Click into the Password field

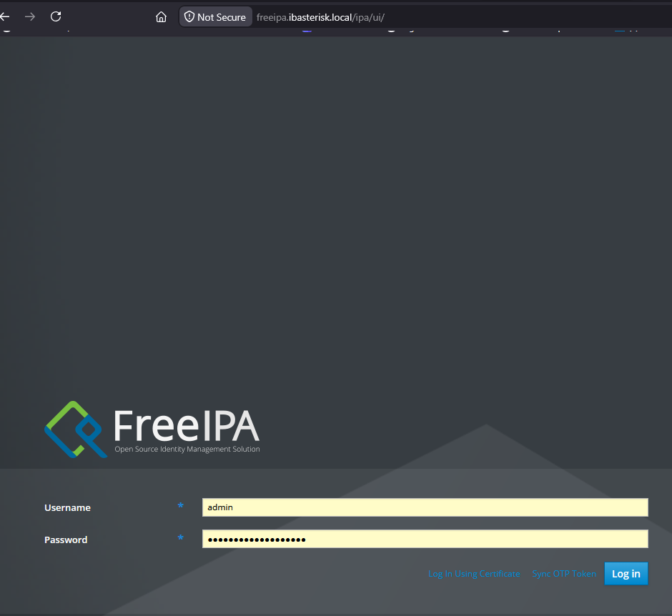pyautogui.click(x=425, y=539)
